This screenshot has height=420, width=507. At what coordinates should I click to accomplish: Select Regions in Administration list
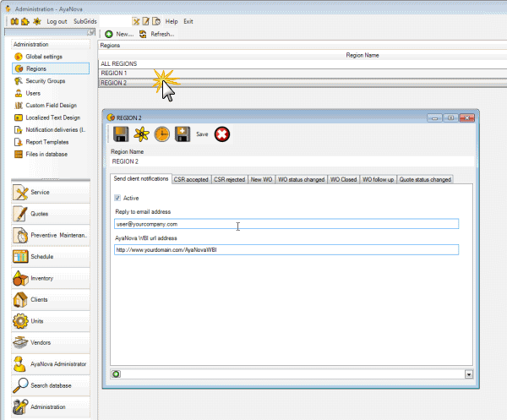[51, 68]
